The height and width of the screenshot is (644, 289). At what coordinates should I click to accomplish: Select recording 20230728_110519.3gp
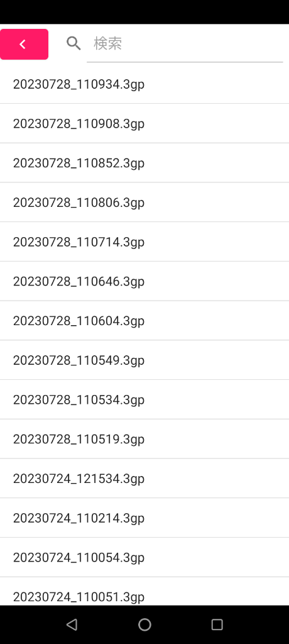coord(144,439)
